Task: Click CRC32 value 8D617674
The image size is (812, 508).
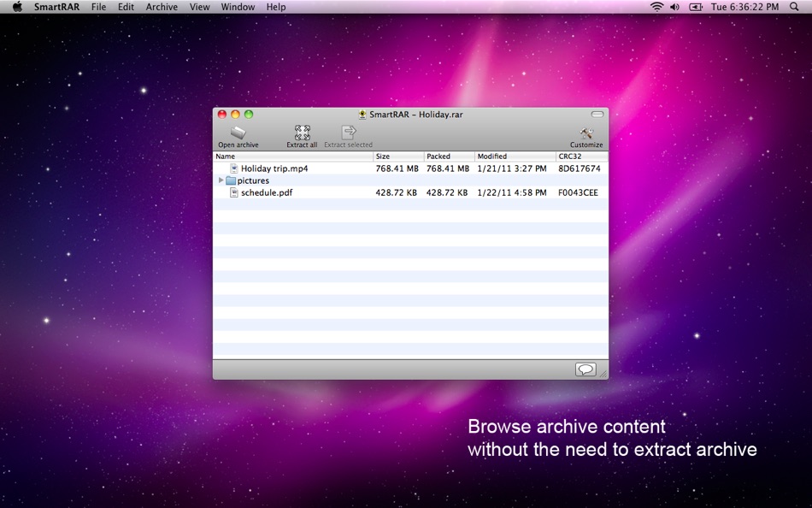Action: click(x=580, y=168)
